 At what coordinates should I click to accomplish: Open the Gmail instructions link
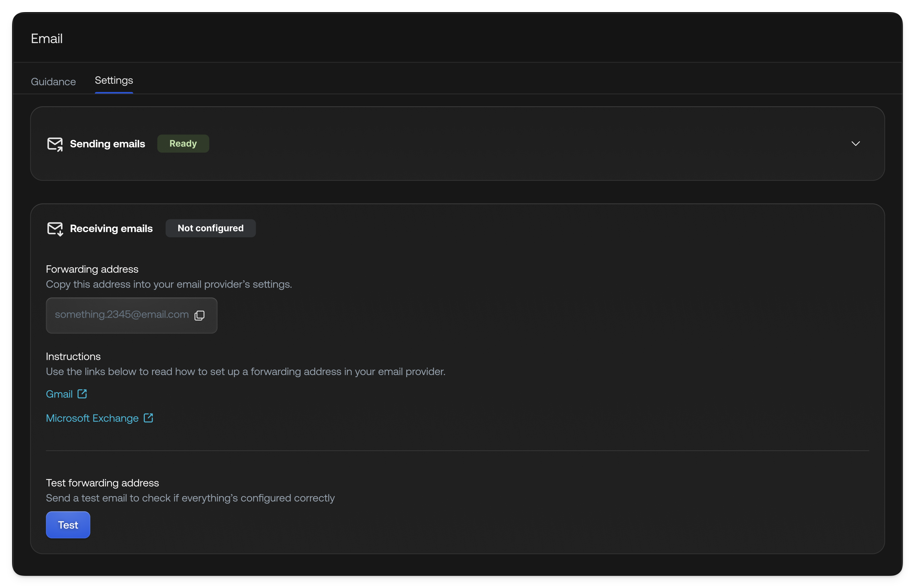tap(59, 394)
